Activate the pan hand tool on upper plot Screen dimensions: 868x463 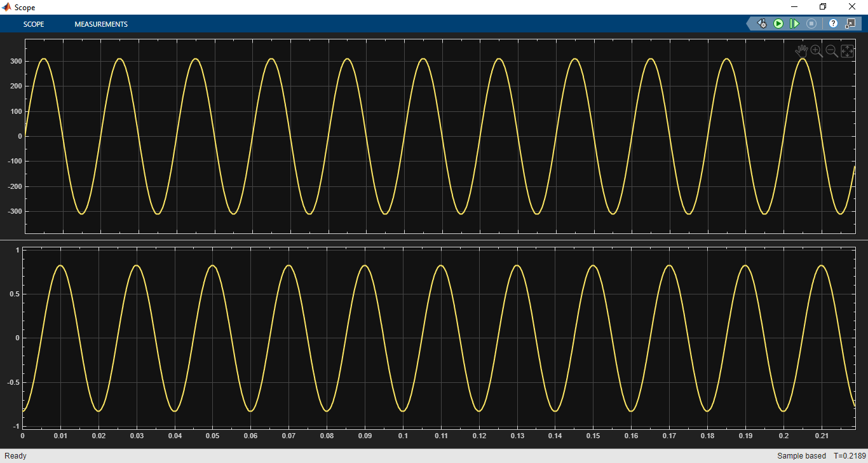802,52
